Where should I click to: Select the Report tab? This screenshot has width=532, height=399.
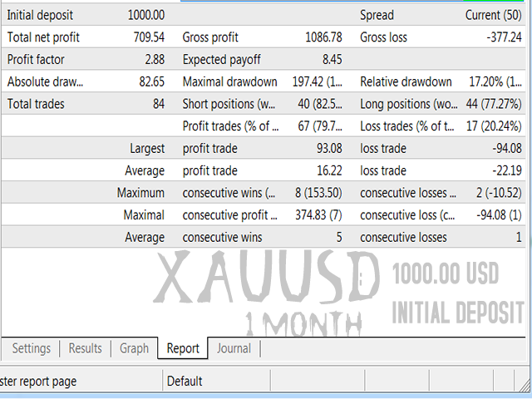click(x=183, y=348)
